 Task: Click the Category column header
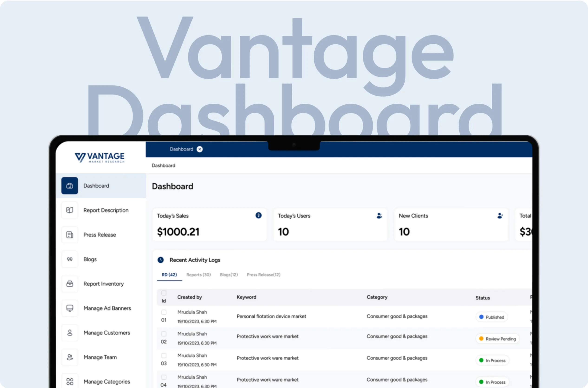point(377,297)
